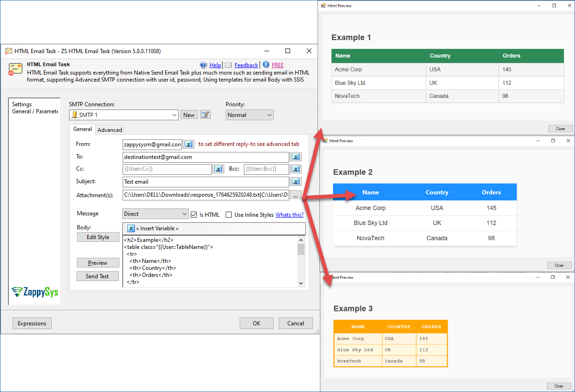
Task: Switch to the Advanced tab
Action: (110, 130)
